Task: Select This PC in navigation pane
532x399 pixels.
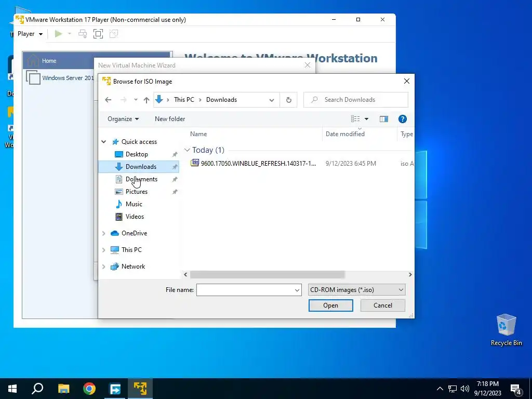Action: 131,250
